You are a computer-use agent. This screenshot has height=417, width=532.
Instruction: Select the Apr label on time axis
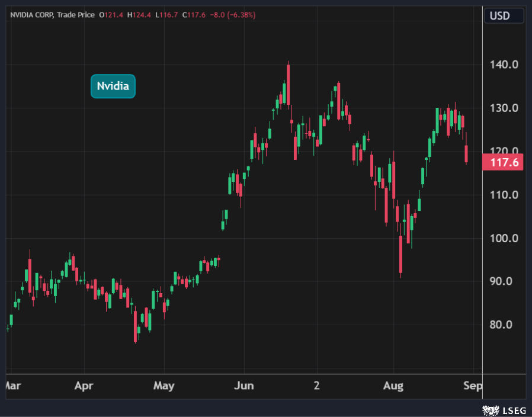84,386
